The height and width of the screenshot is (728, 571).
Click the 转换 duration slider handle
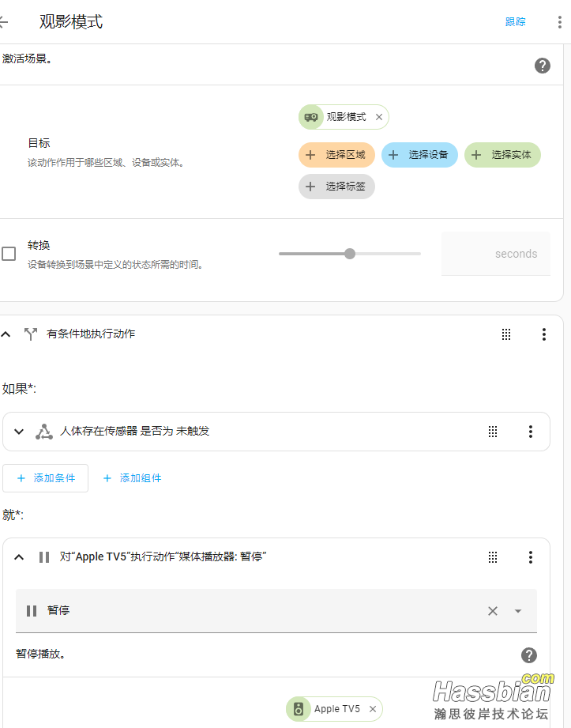350,254
